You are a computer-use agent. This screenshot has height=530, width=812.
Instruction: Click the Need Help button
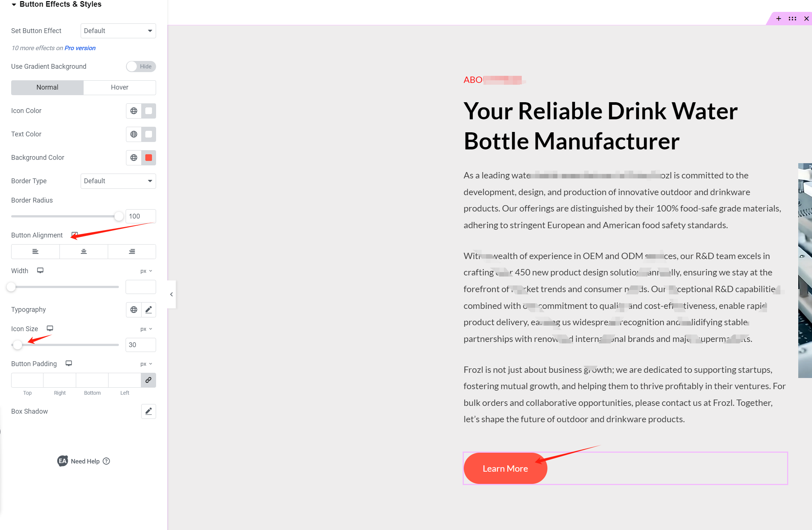coord(84,461)
